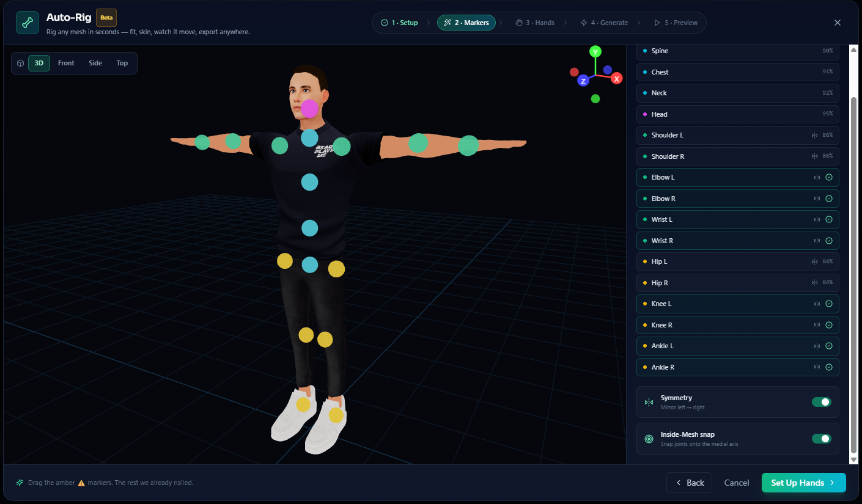Select the Knee R joint row

[738, 325]
